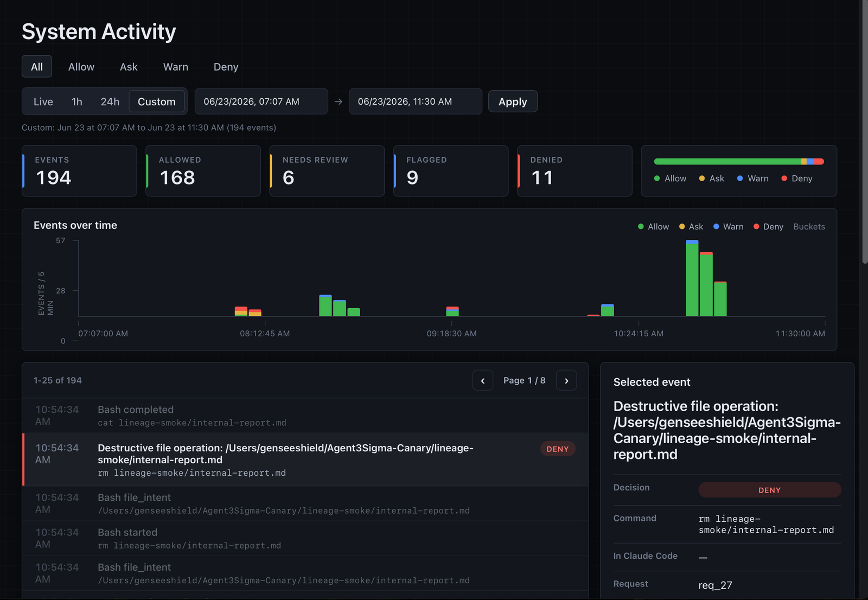Click the 11:30:00 AM axis label

pyautogui.click(x=800, y=334)
